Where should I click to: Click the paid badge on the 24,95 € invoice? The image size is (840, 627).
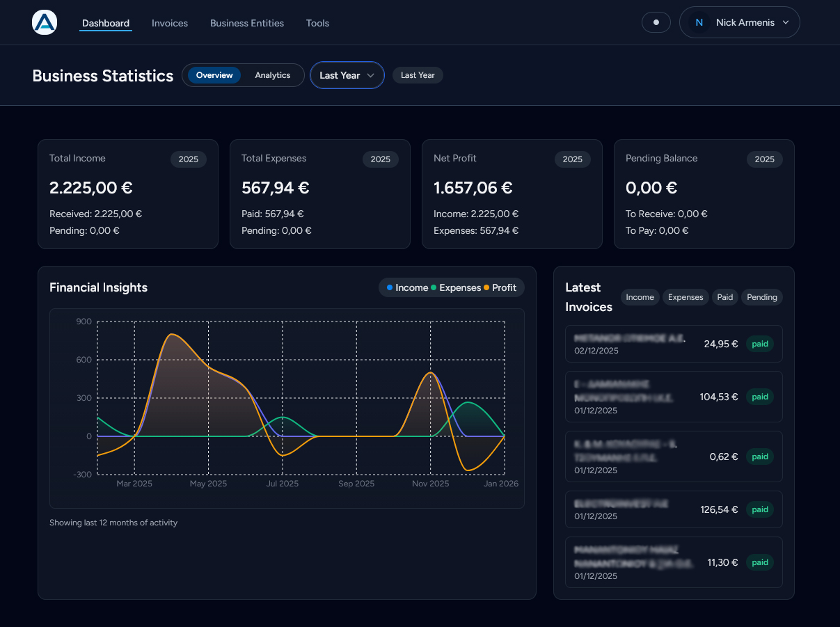tap(759, 344)
